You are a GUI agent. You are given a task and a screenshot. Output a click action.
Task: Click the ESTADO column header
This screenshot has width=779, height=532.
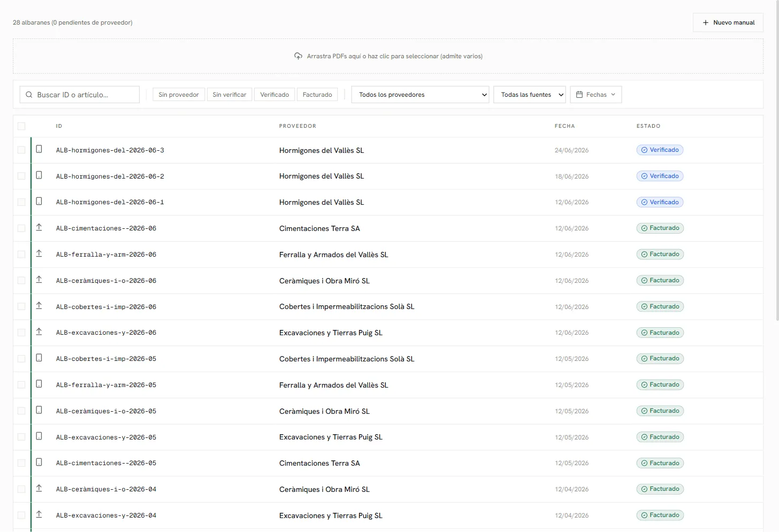pos(648,126)
